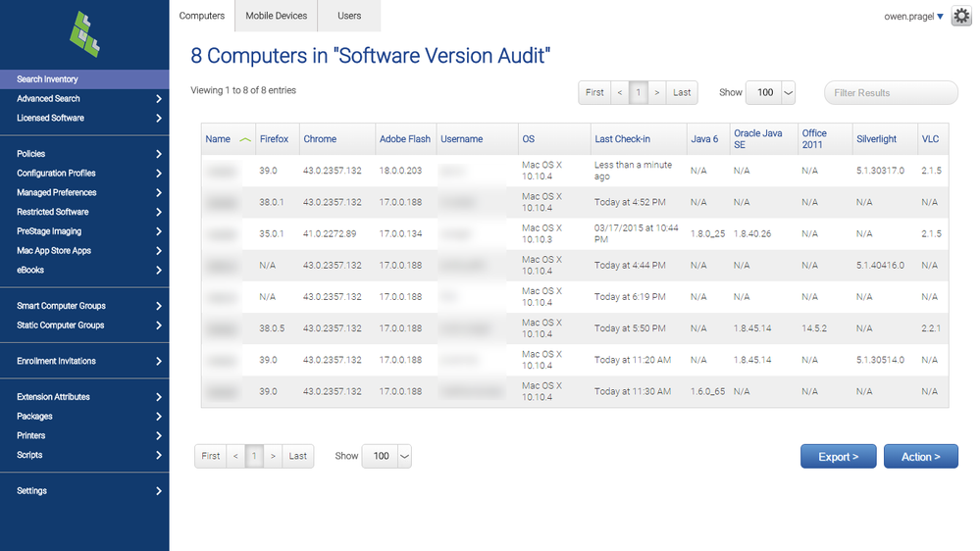Screen dimensions: 980x551
Task: Open Smart Computer Groups
Action: pyautogui.click(x=84, y=306)
